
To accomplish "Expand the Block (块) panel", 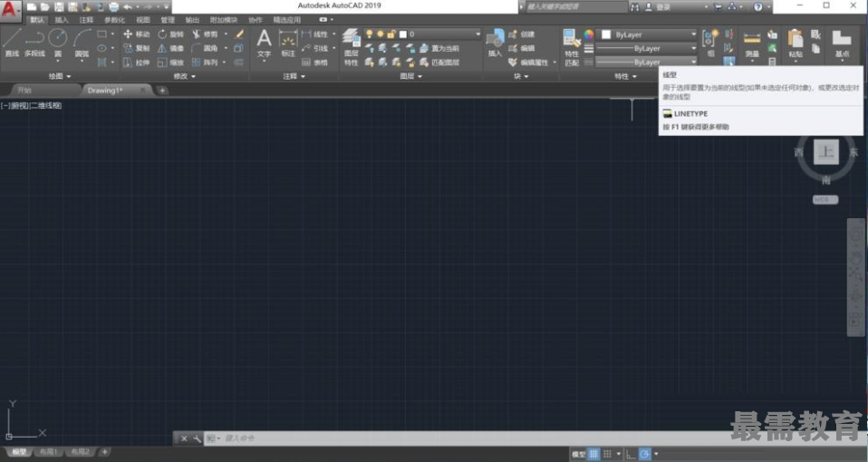I will click(520, 76).
